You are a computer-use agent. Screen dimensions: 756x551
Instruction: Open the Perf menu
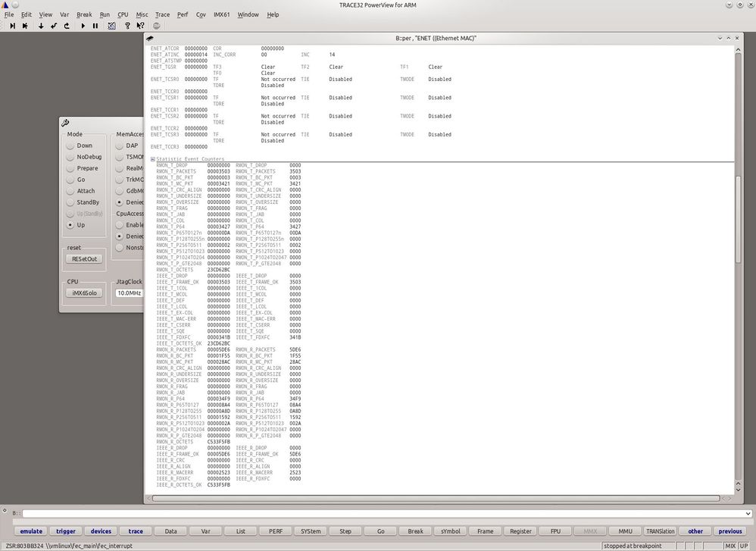click(183, 14)
